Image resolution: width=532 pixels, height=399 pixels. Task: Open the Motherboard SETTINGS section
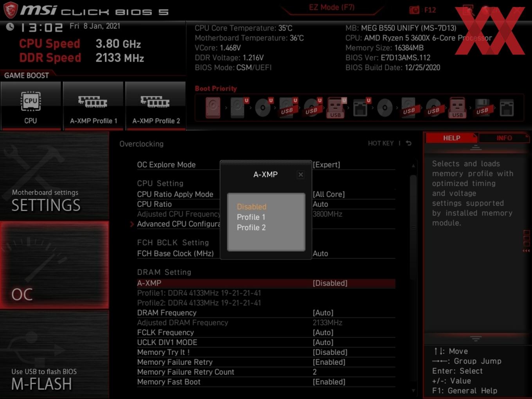click(x=54, y=176)
